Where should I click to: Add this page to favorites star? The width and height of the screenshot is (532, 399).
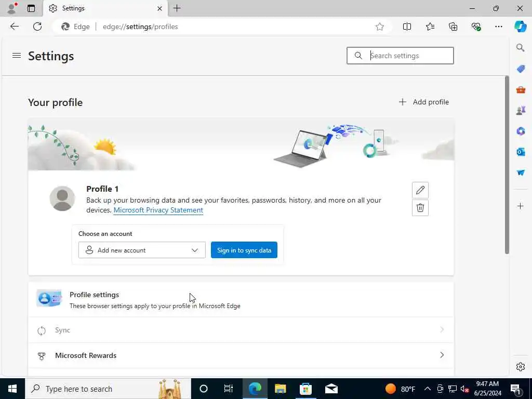(380, 26)
